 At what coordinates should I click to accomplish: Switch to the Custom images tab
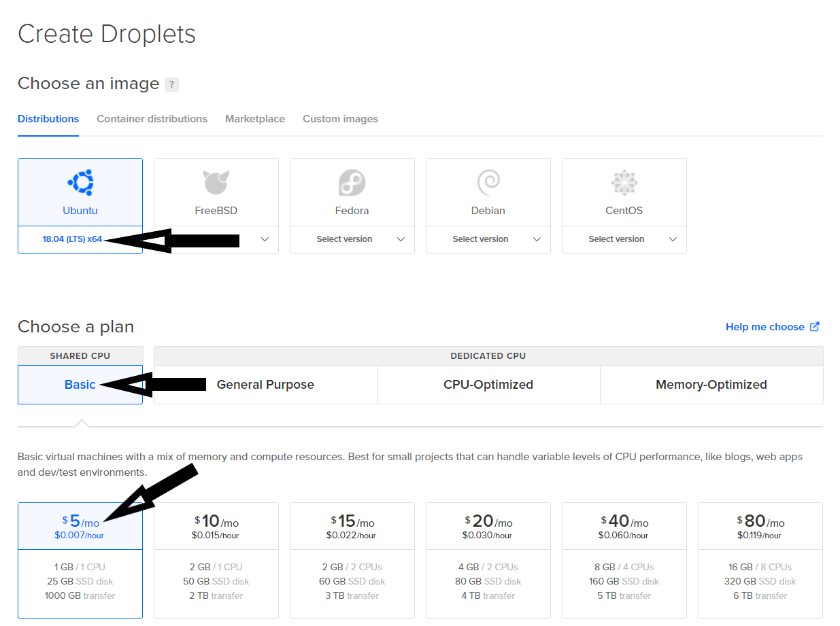340,119
